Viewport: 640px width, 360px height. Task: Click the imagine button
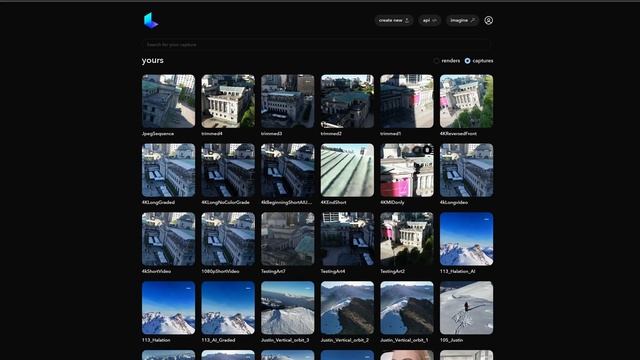tap(462, 20)
